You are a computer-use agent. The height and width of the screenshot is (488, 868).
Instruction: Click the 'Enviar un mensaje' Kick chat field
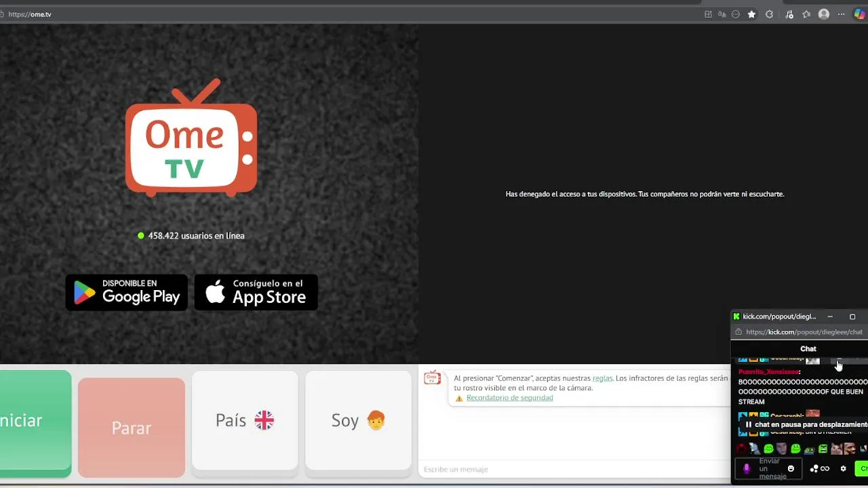pos(769,468)
